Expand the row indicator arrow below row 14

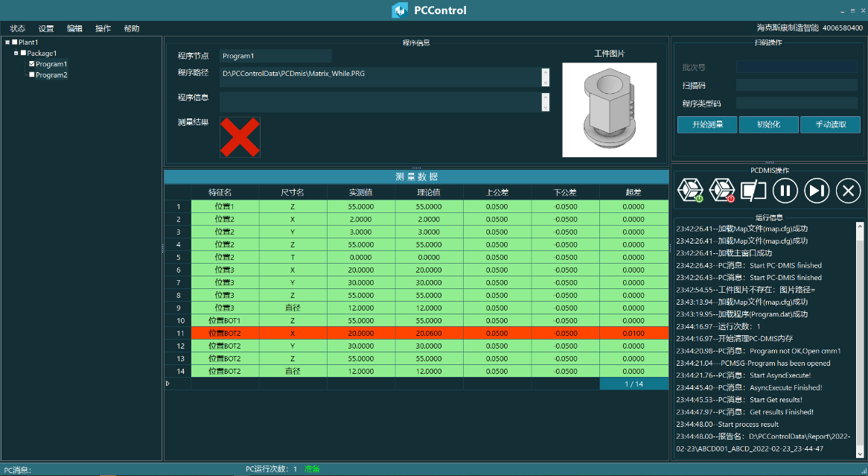coord(167,384)
